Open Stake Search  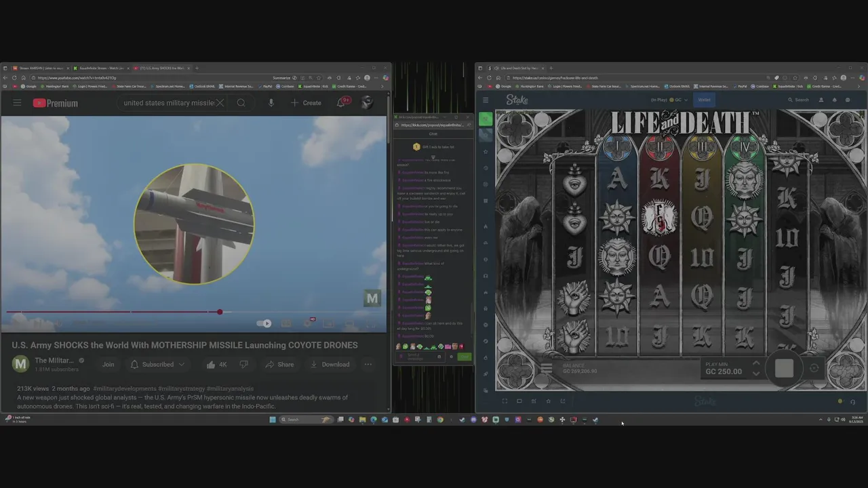(x=798, y=100)
